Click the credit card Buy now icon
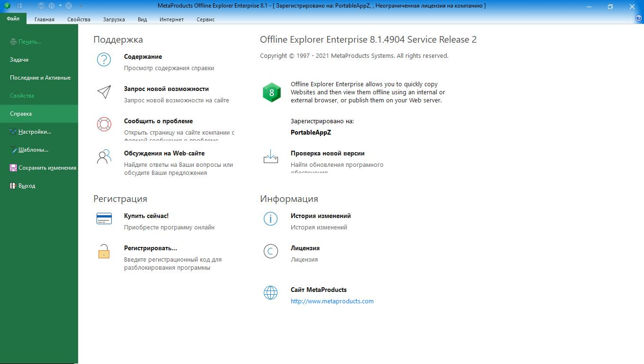This screenshot has height=364, width=644. point(104,218)
